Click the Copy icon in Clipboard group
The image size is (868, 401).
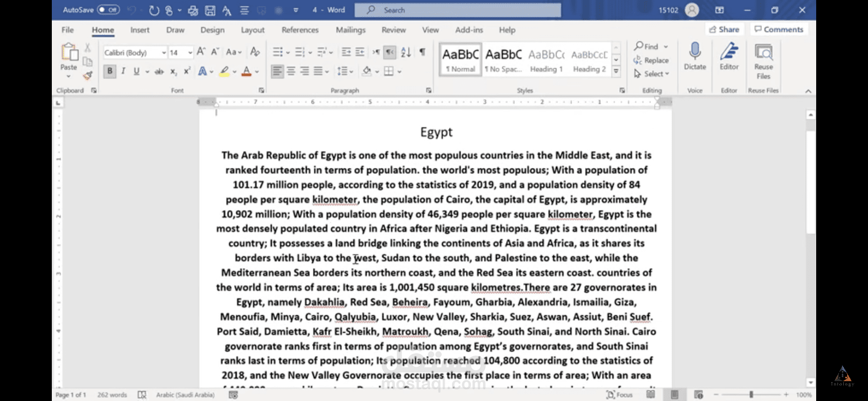pyautogui.click(x=88, y=62)
